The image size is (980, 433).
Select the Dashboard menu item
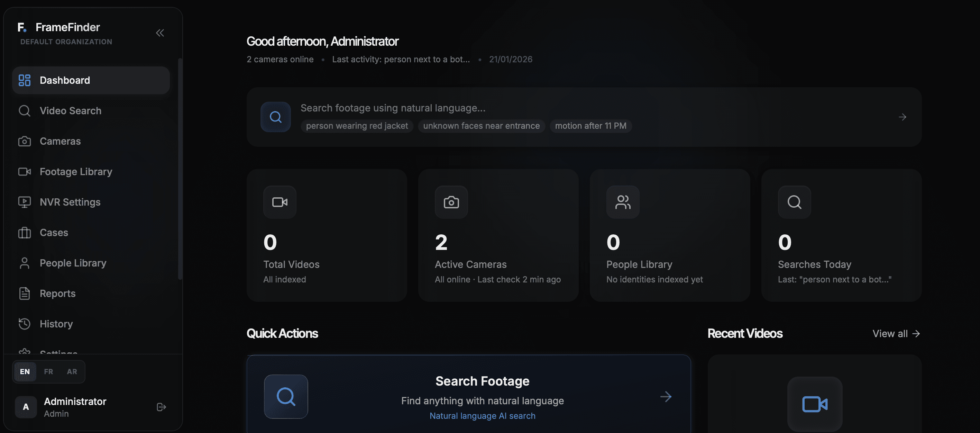pos(64,80)
